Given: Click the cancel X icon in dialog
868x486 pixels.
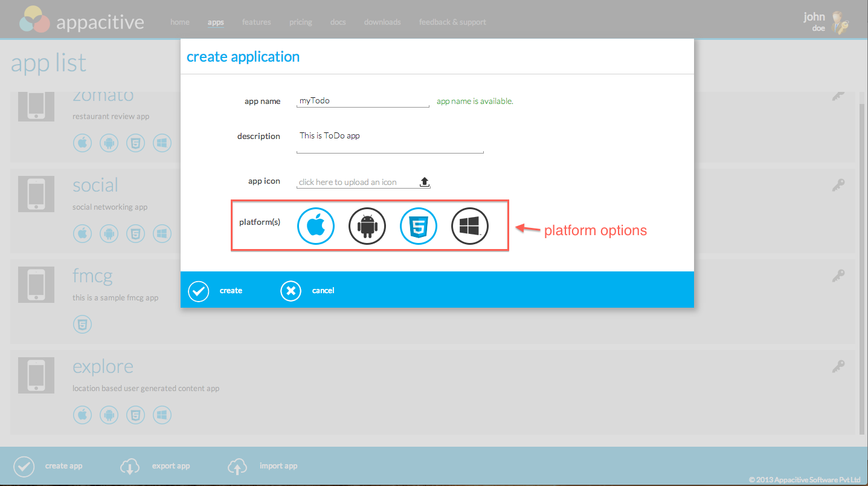Looking at the screenshot, I should point(291,291).
